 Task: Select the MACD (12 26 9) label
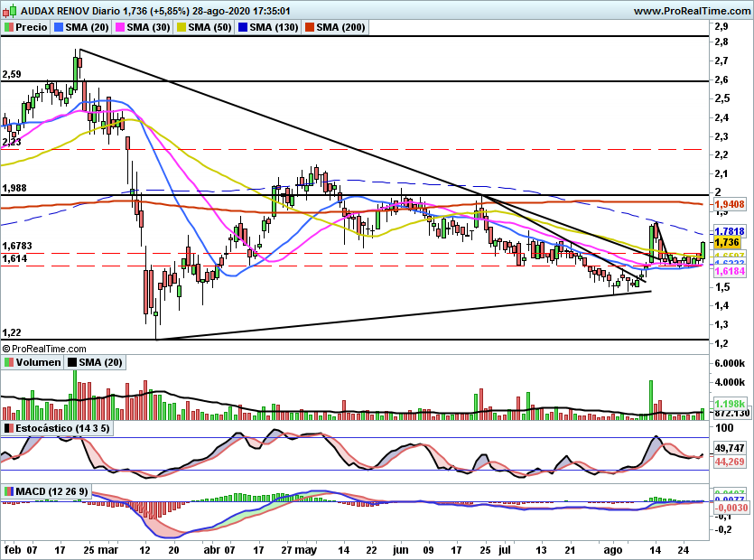52,491
